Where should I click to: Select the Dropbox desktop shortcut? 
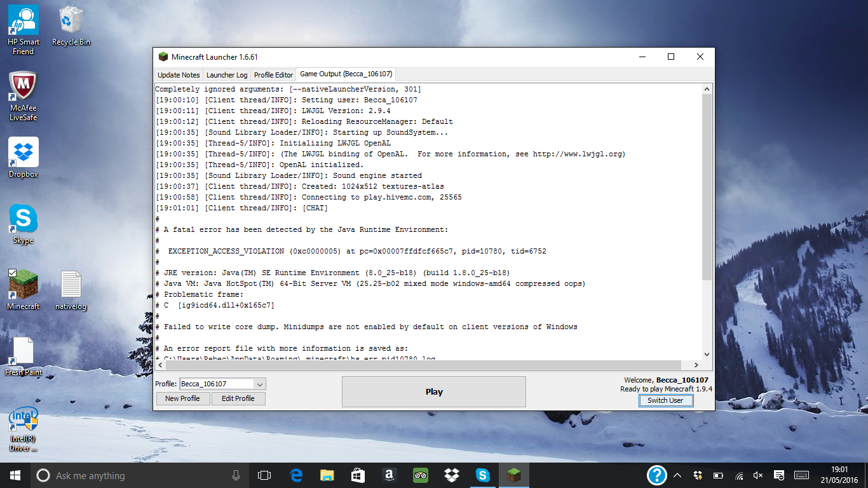click(x=24, y=158)
